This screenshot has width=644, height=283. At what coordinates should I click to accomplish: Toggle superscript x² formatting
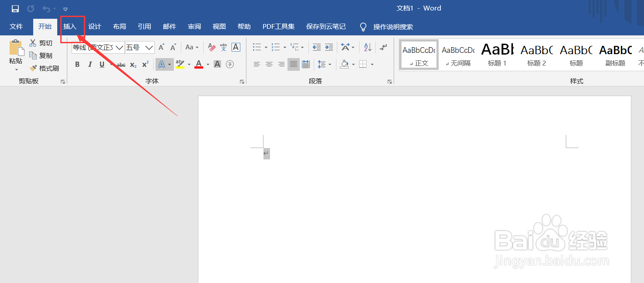click(145, 65)
